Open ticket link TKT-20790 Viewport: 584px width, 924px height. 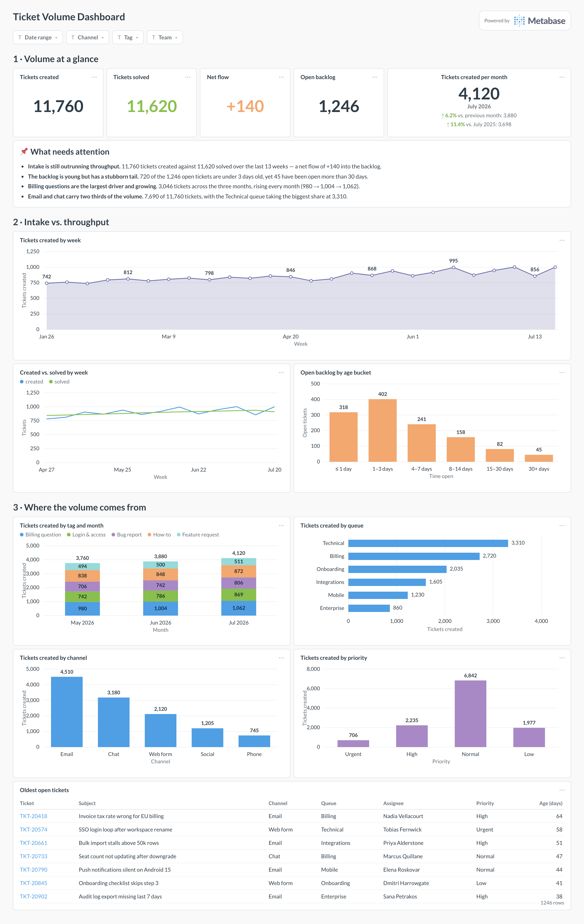point(34,870)
